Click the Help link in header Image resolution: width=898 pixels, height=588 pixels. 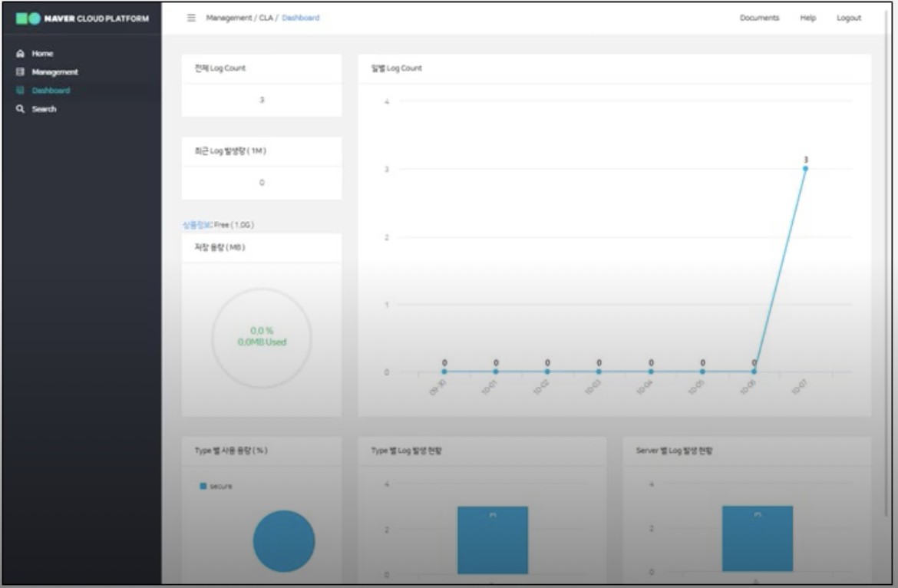tap(808, 18)
